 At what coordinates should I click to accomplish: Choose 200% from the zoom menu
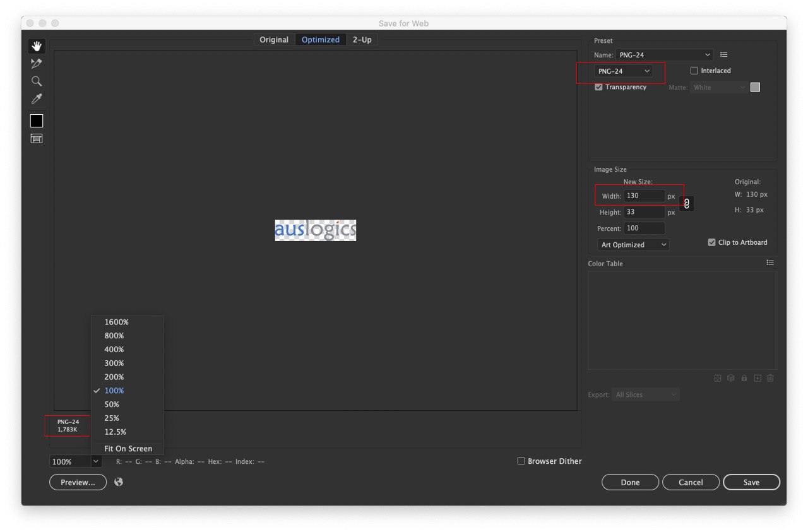(x=128, y=377)
